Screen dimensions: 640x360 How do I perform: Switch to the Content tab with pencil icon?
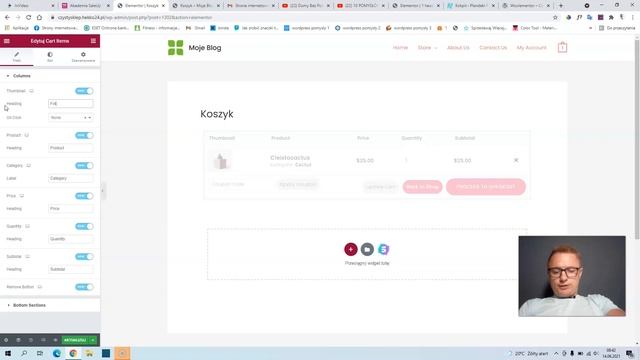17,57
